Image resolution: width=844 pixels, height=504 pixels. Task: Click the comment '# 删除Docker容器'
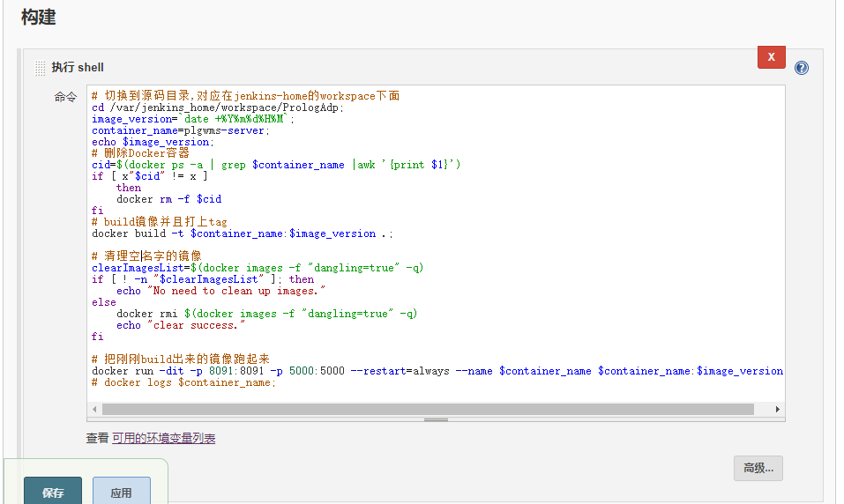point(140,153)
